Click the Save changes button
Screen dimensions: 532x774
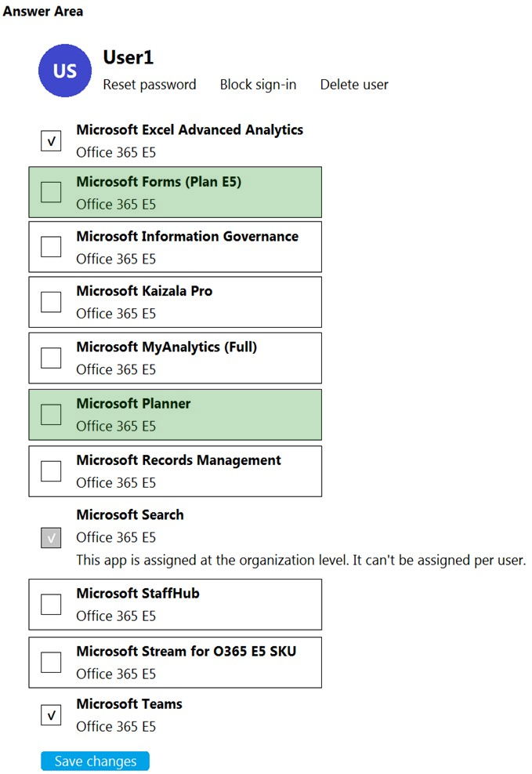click(95, 761)
